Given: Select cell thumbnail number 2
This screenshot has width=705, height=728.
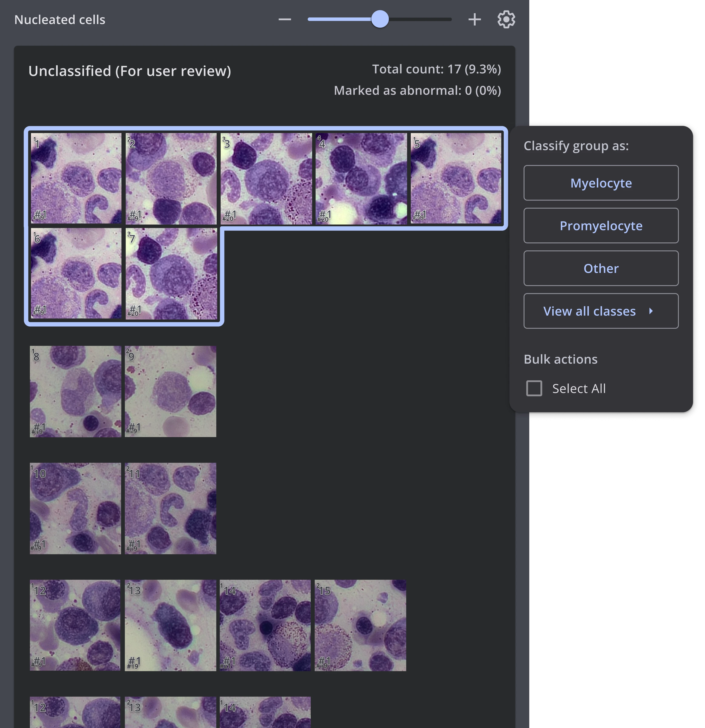Looking at the screenshot, I should (171, 179).
